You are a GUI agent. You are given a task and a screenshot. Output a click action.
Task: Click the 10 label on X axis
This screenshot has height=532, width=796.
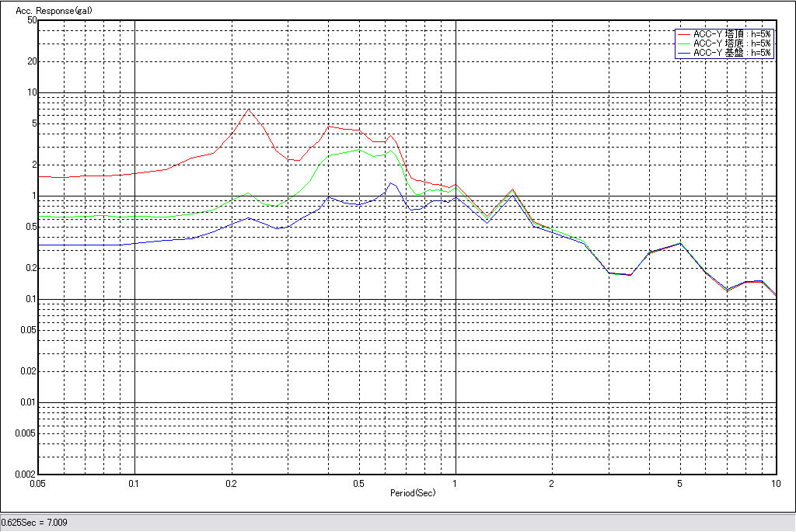tap(774, 483)
